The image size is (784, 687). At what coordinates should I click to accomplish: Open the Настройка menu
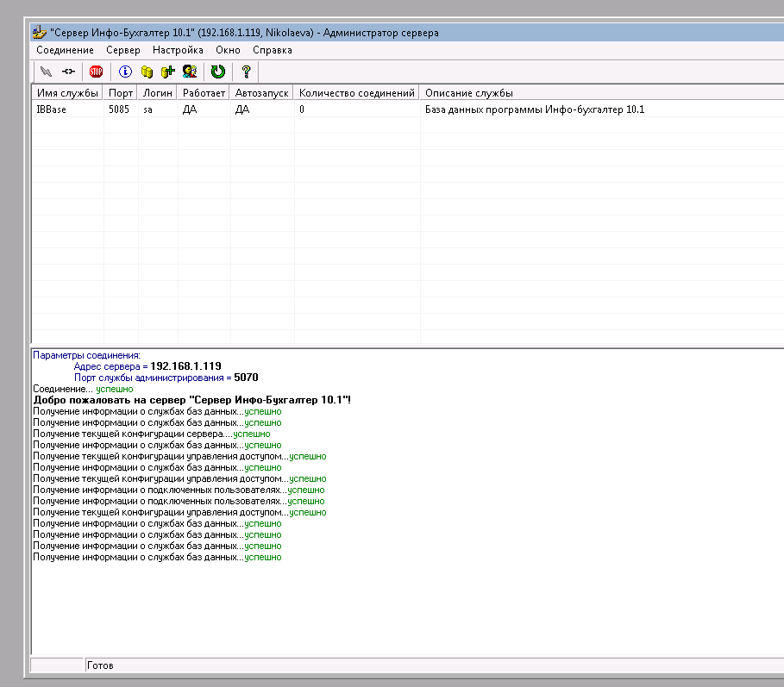coord(178,50)
